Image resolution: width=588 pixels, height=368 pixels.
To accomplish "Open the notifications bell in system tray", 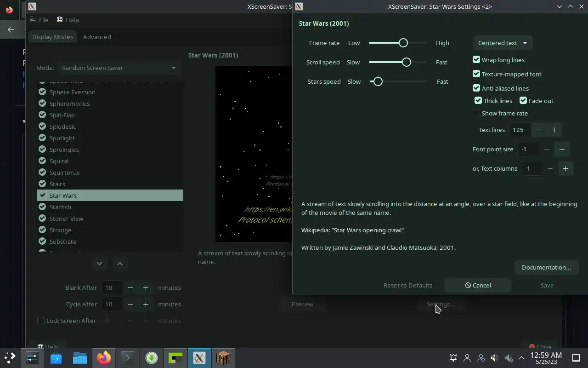I will pos(453,357).
